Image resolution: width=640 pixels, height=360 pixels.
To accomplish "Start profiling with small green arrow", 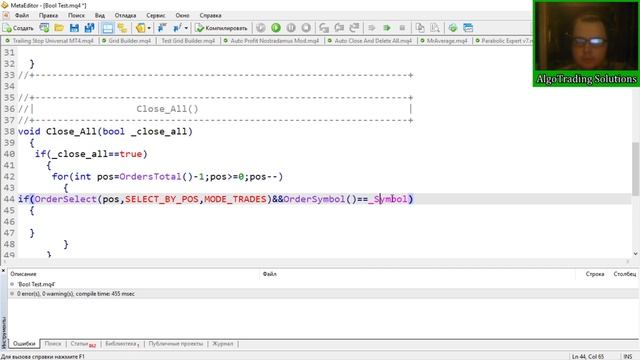I will (387, 28).
